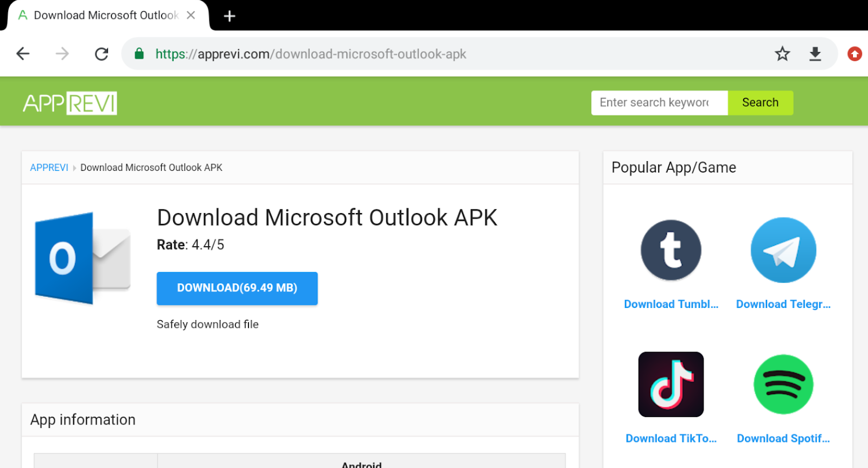Open a new browser tab
The image size is (868, 468).
(229, 16)
